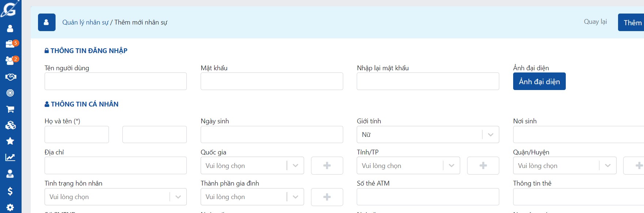
Task: Open the Thành phần gia đình dropdown
Action: (x=252, y=197)
